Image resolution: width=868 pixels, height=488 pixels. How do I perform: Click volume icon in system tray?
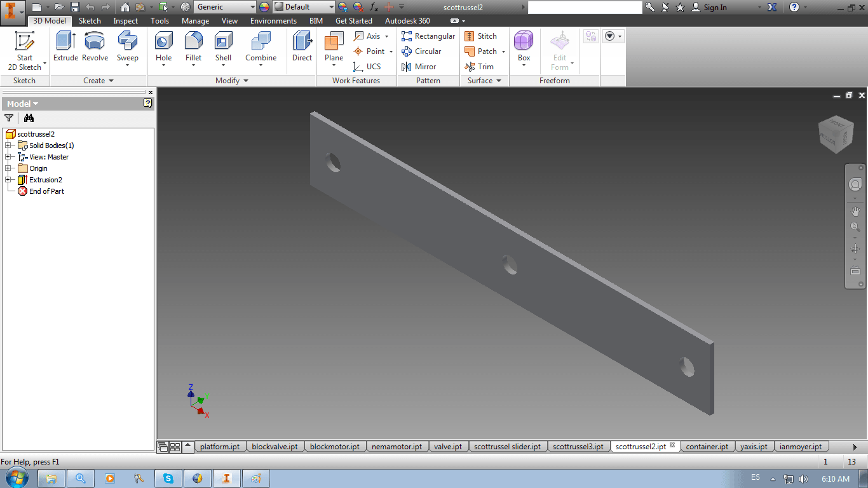tap(804, 478)
